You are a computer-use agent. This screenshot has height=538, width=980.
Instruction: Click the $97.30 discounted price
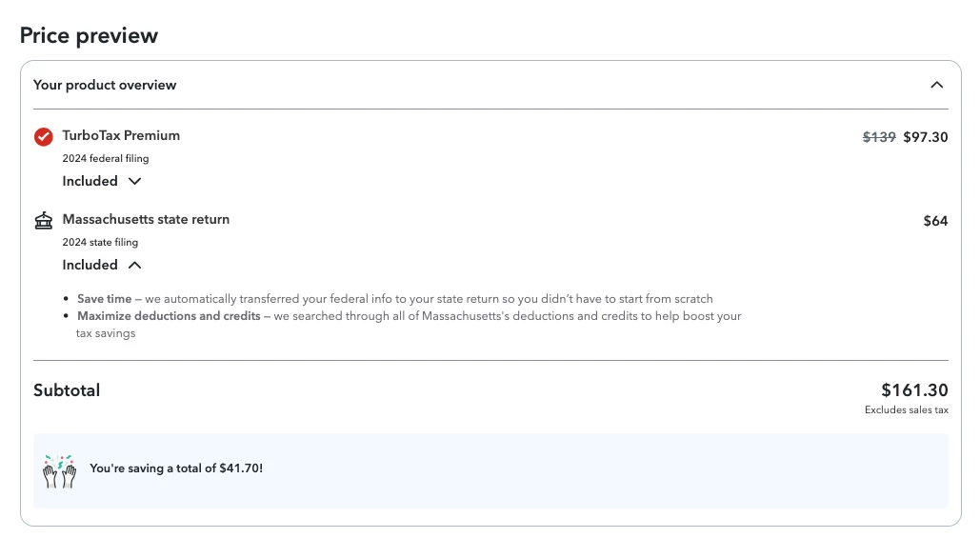(x=925, y=137)
